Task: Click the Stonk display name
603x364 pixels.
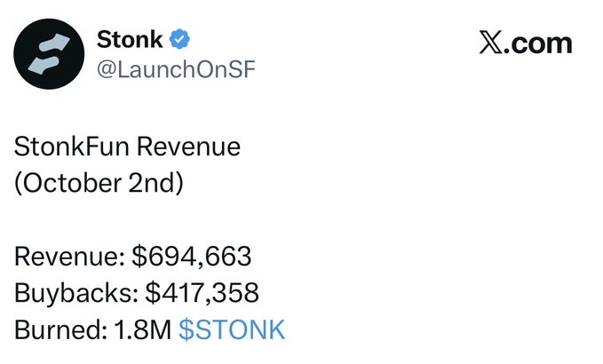Action: (130, 39)
